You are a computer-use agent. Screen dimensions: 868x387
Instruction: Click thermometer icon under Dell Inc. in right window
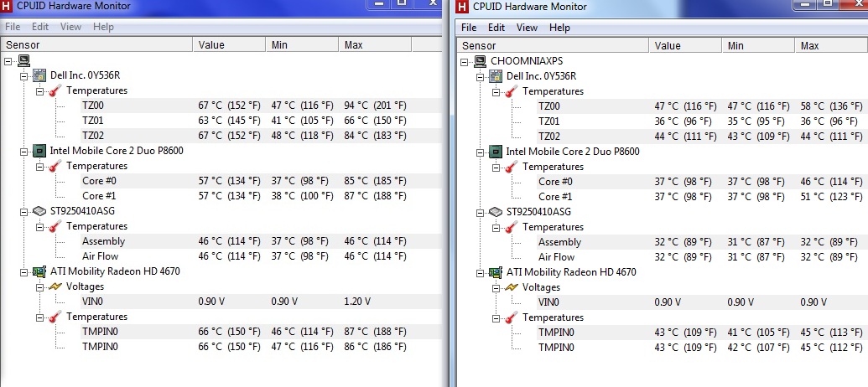tap(512, 91)
